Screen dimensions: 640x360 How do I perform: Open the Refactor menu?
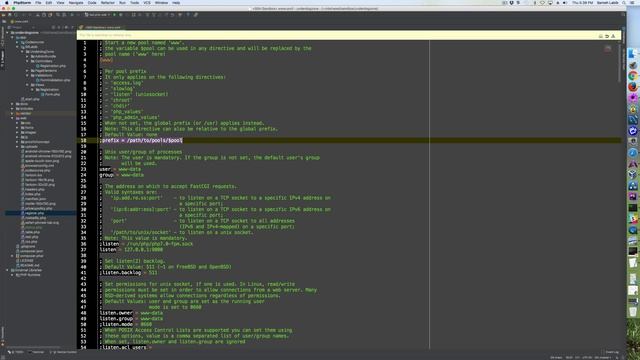(x=108, y=2)
